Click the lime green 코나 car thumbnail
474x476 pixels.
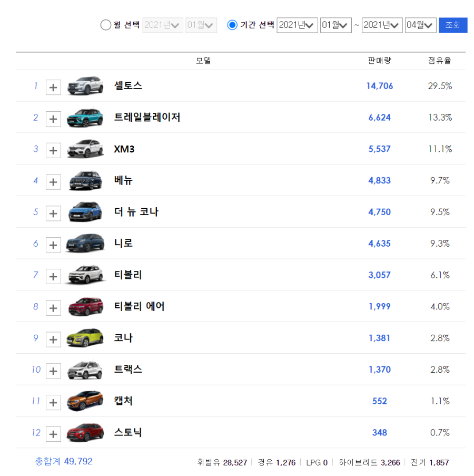[x=85, y=338]
